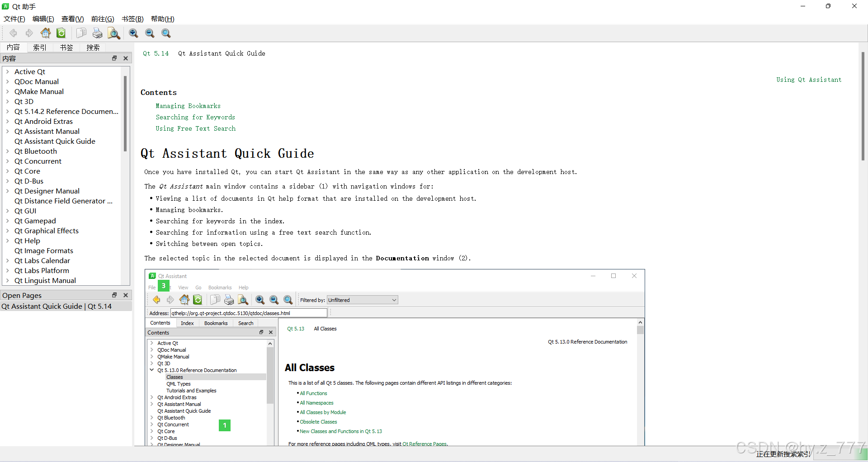Open the 编辑(E) menu
868x462 pixels.
pyautogui.click(x=43, y=19)
